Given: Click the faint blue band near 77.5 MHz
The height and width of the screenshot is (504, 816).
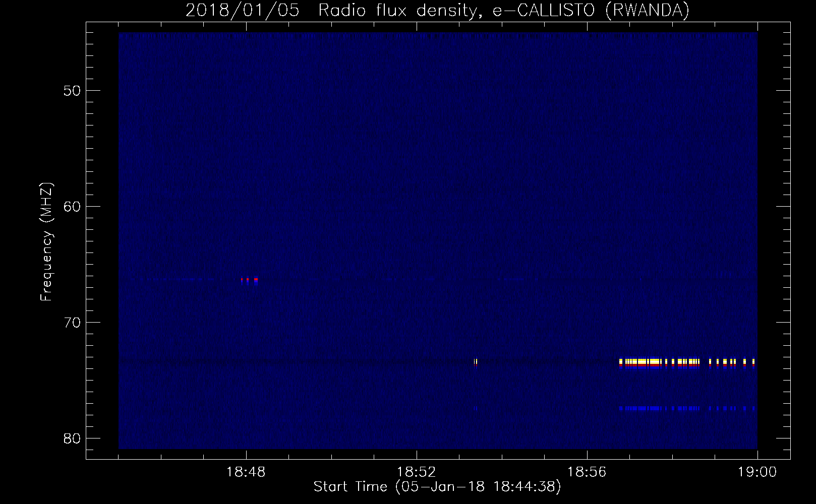Looking at the screenshot, I should (687, 408).
